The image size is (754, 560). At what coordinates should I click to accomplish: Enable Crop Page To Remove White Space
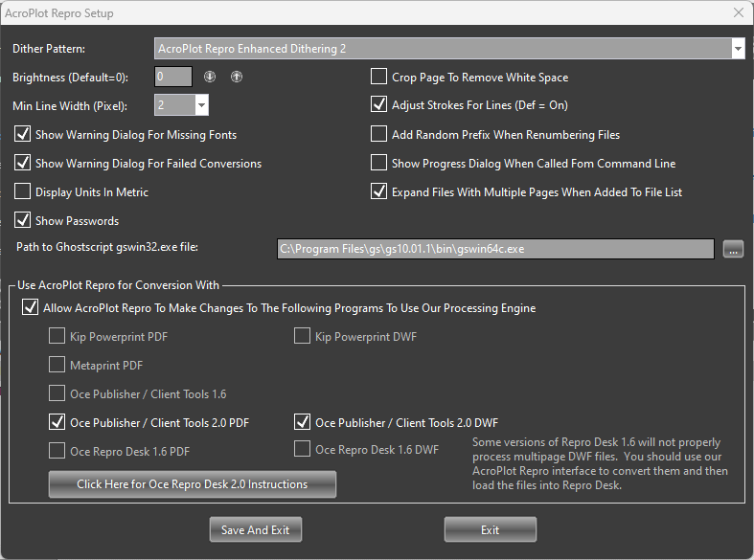pos(378,77)
